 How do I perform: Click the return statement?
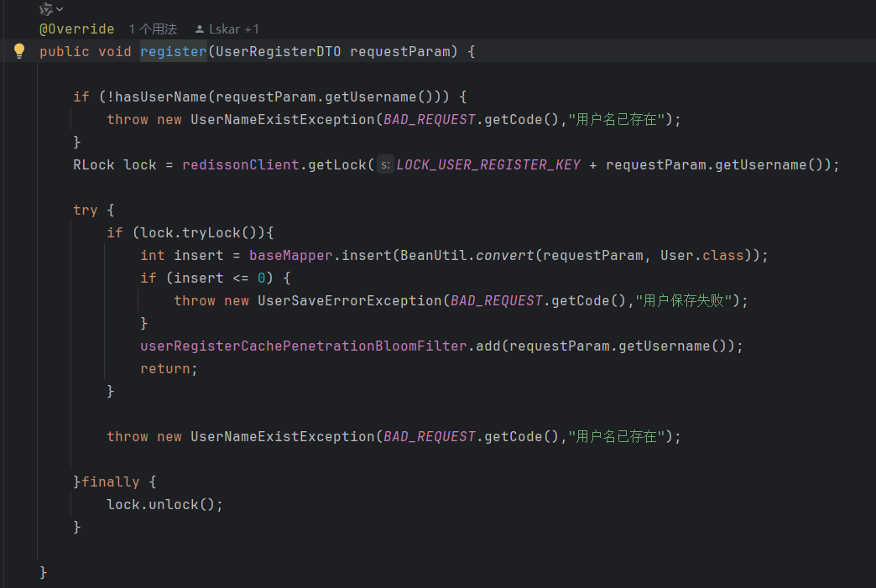pos(169,368)
